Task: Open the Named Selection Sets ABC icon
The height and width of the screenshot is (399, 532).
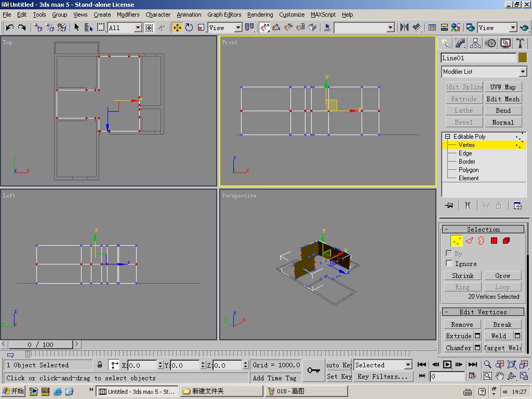Action: tap(327, 28)
